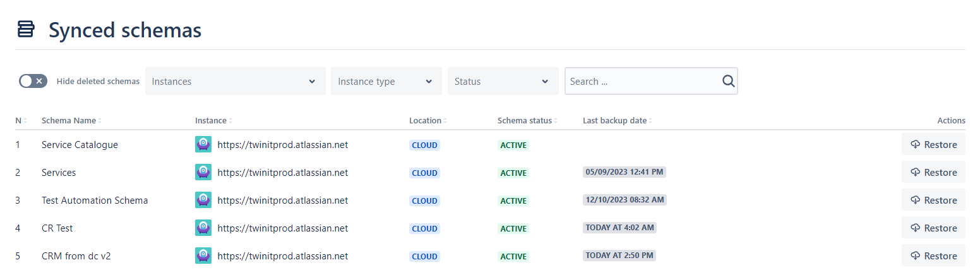Click CLOUD badge in Services row

pyautogui.click(x=424, y=173)
